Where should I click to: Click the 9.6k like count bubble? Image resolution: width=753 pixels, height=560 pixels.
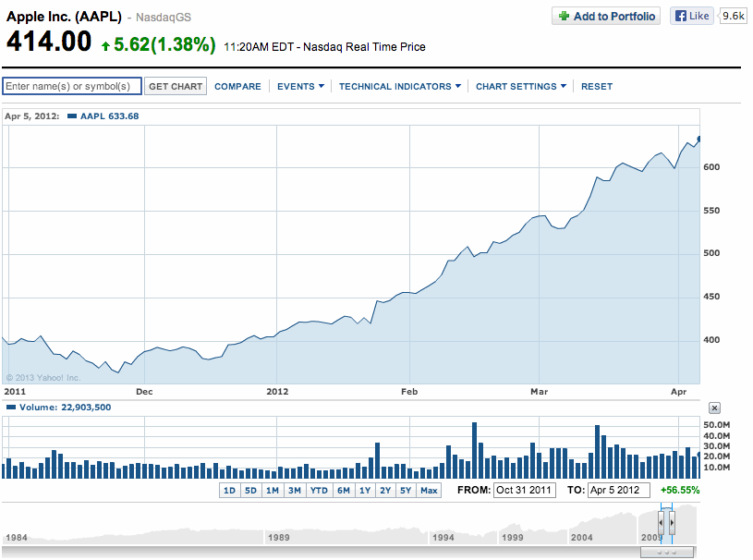[x=734, y=16]
